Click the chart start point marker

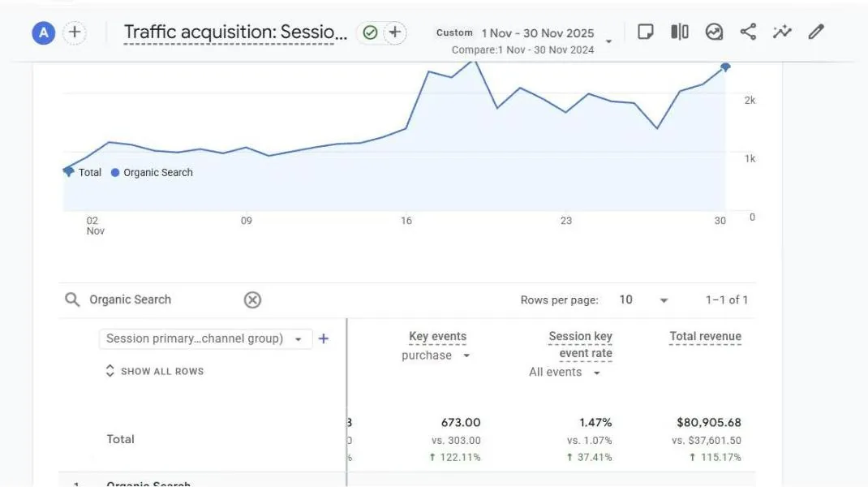[x=68, y=171]
